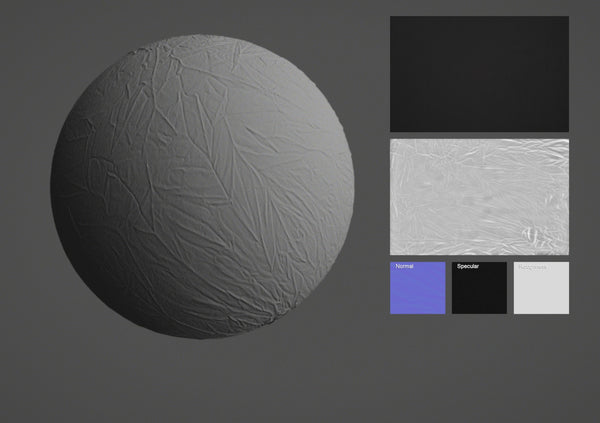Click the crumpled material sphere preview

click(202, 187)
